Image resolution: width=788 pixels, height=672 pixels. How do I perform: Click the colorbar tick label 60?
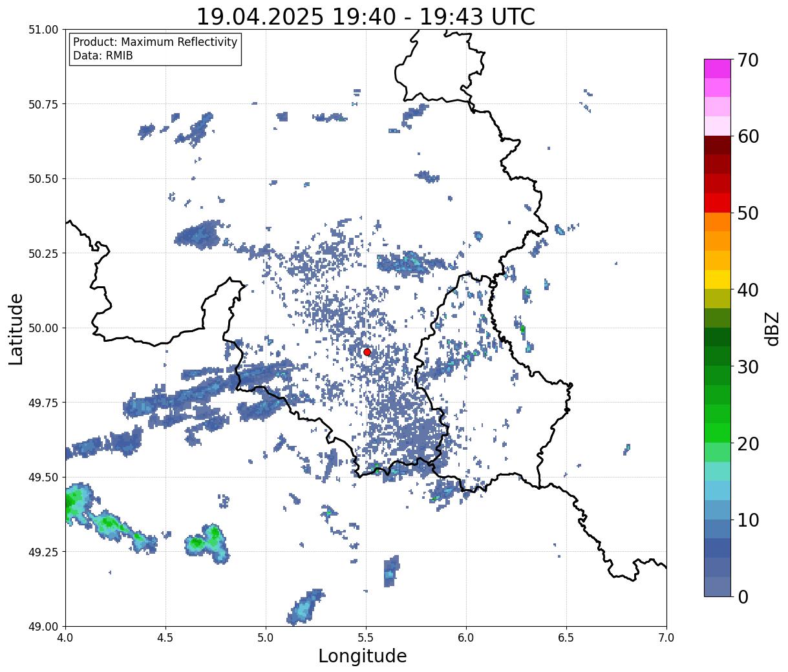747,136
